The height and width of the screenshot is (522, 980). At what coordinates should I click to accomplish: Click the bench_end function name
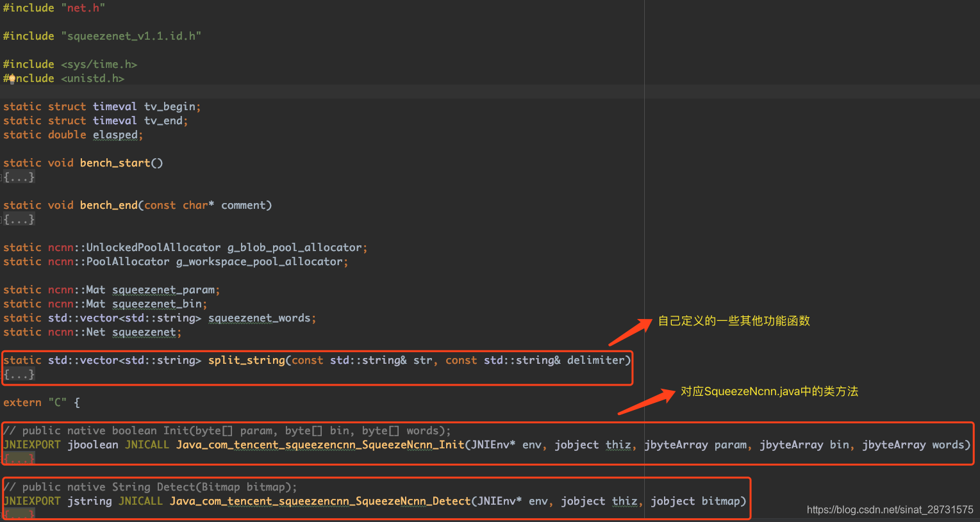pos(109,205)
